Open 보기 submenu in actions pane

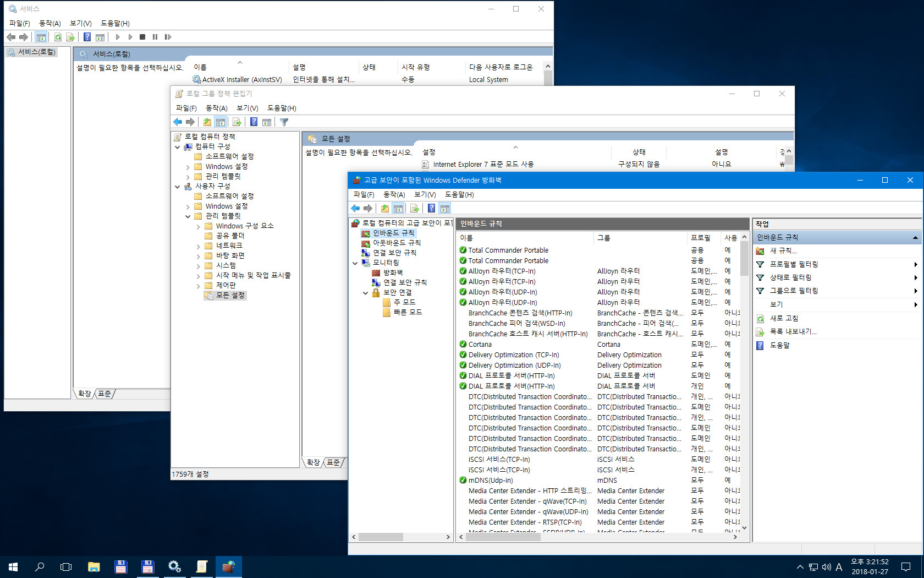coord(837,304)
